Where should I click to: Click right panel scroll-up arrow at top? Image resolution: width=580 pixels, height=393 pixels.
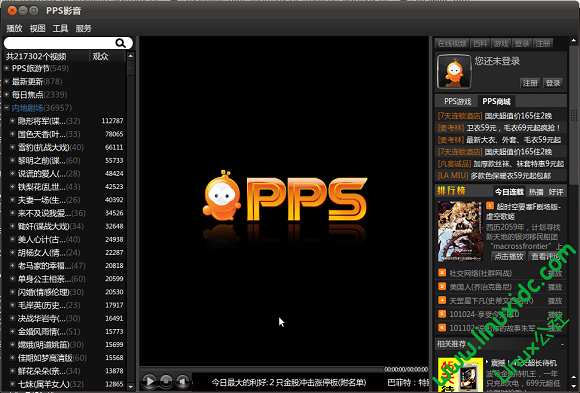point(574,40)
